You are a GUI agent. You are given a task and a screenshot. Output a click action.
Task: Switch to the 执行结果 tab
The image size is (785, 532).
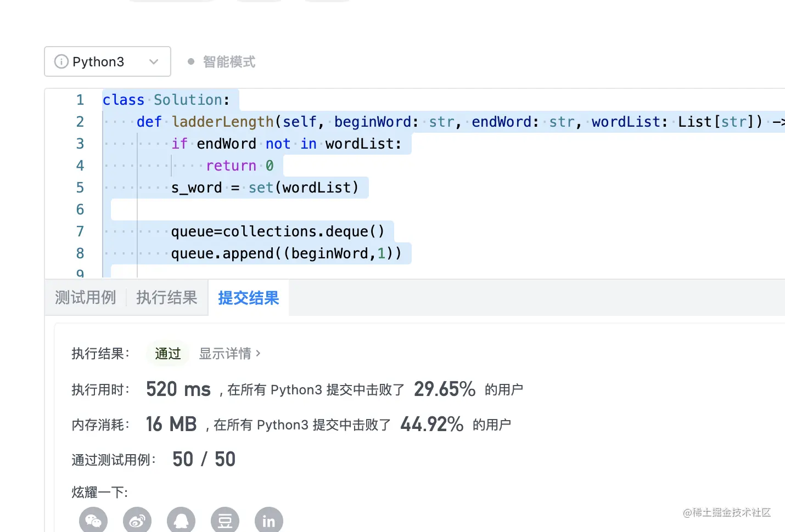click(x=166, y=298)
